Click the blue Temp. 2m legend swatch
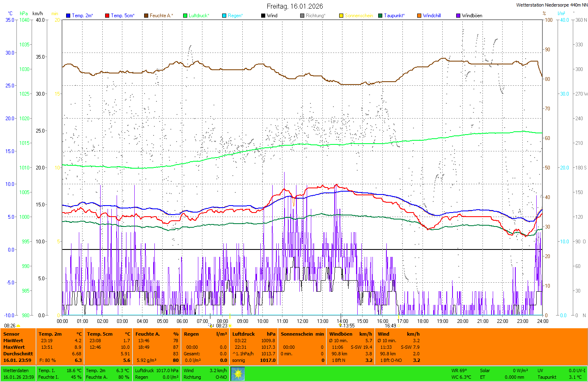The height and width of the screenshot is (382, 588). click(x=68, y=16)
